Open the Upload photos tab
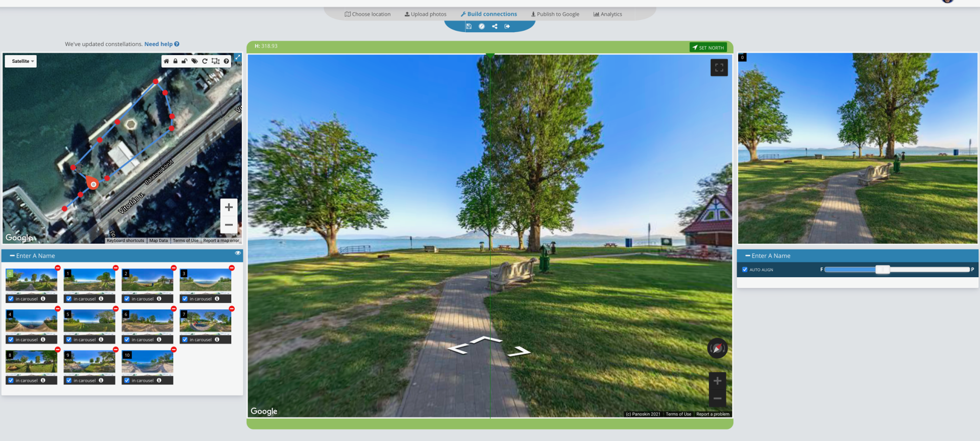980x441 pixels. (425, 14)
